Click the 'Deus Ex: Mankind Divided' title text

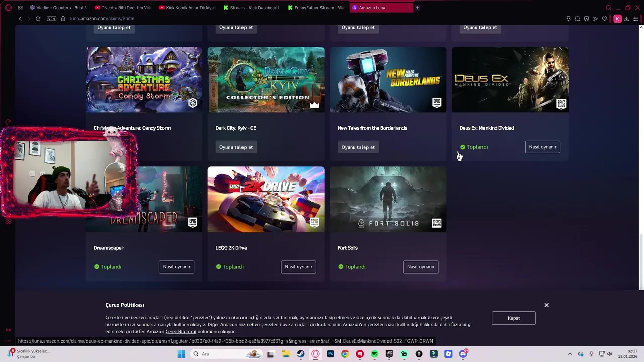(x=487, y=128)
